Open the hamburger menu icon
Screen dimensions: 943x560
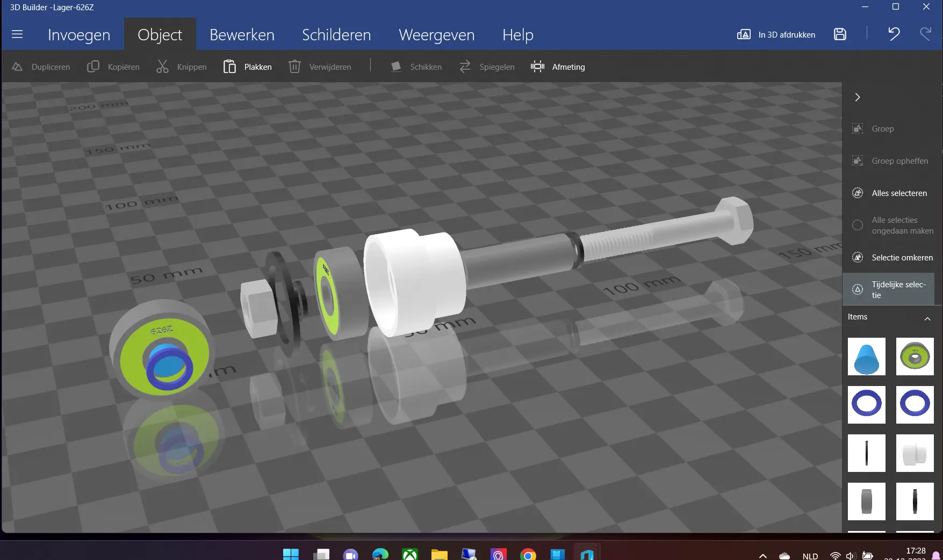(17, 34)
